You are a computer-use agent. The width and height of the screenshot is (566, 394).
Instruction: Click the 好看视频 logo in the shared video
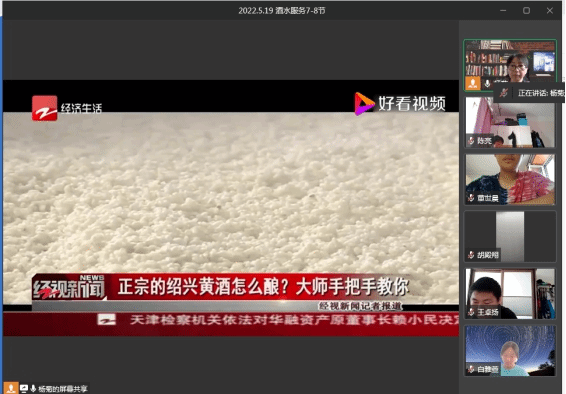click(400, 104)
